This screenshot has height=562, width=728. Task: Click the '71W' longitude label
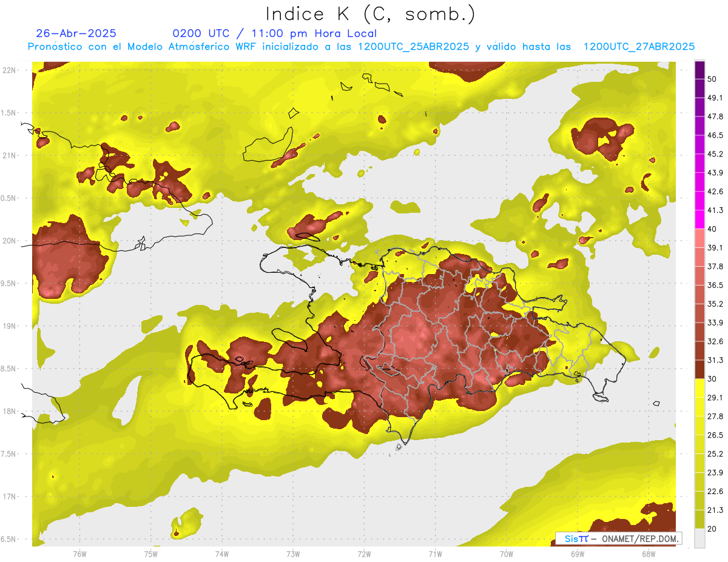[x=435, y=554]
